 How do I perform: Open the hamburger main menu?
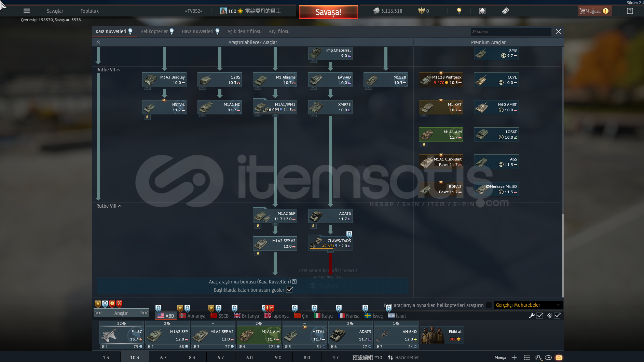pyautogui.click(x=26, y=11)
